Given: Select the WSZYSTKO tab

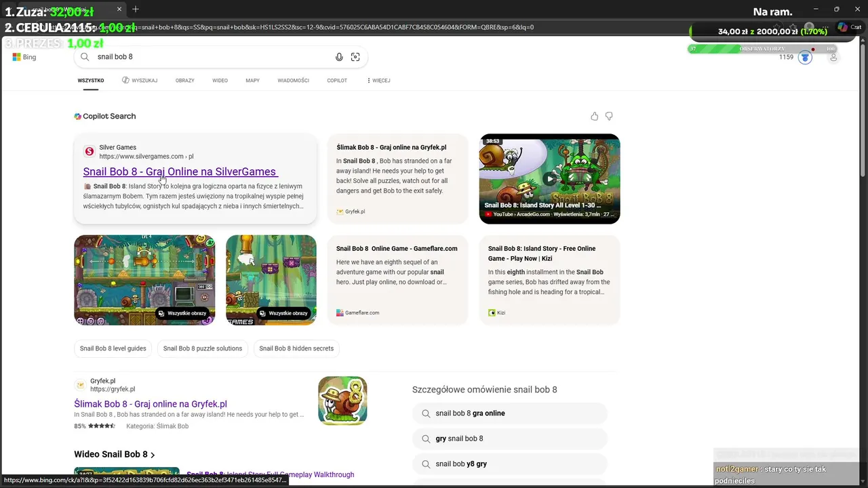Looking at the screenshot, I should click(x=91, y=81).
